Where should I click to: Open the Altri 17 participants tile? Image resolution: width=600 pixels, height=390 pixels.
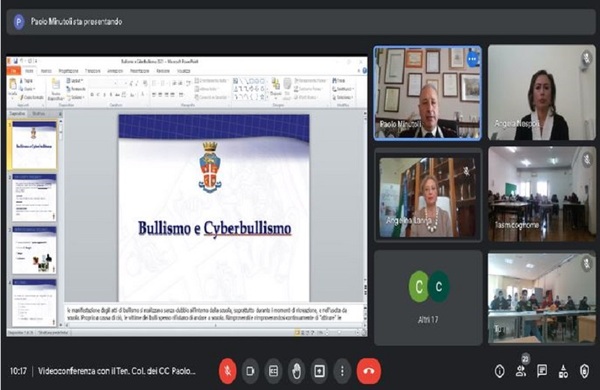tap(428, 298)
